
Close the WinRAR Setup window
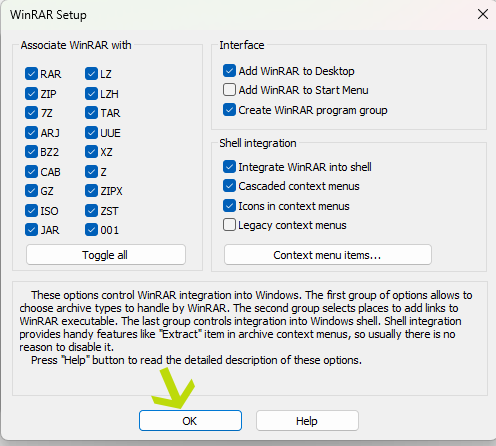[483, 14]
